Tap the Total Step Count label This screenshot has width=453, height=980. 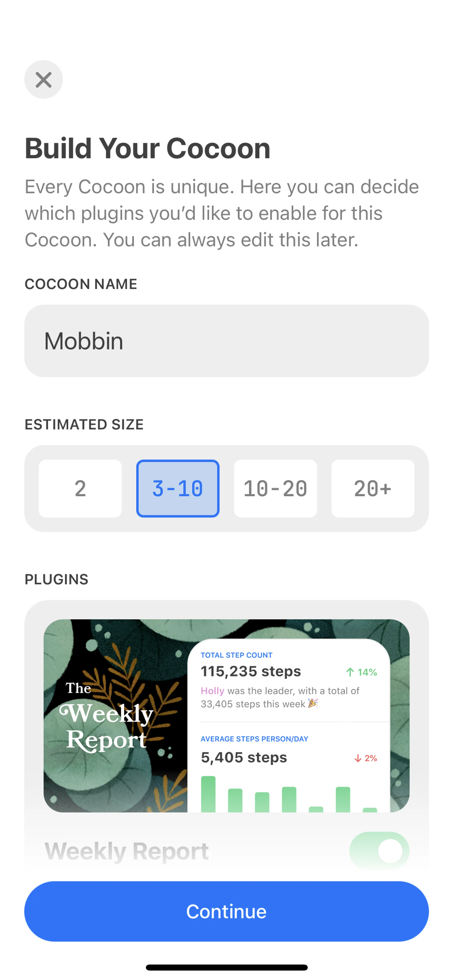pos(236,655)
